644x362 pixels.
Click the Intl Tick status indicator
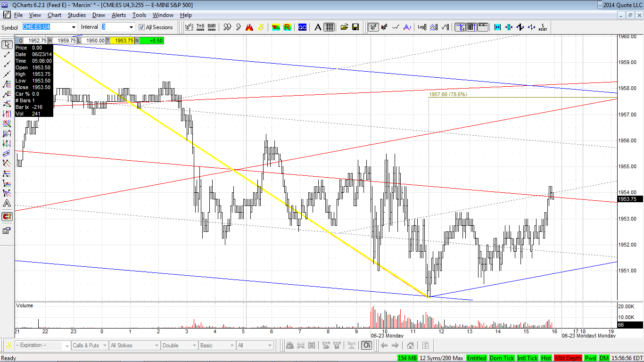[528, 358]
